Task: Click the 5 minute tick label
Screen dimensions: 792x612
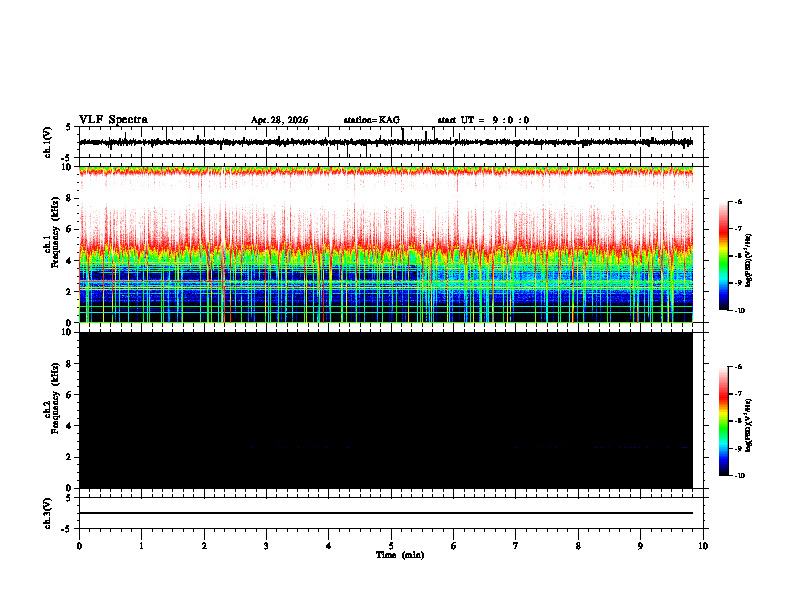Action: click(x=391, y=546)
